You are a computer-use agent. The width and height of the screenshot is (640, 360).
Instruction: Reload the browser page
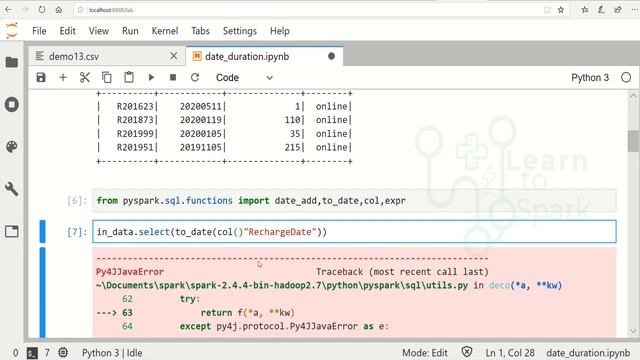coord(42,9)
